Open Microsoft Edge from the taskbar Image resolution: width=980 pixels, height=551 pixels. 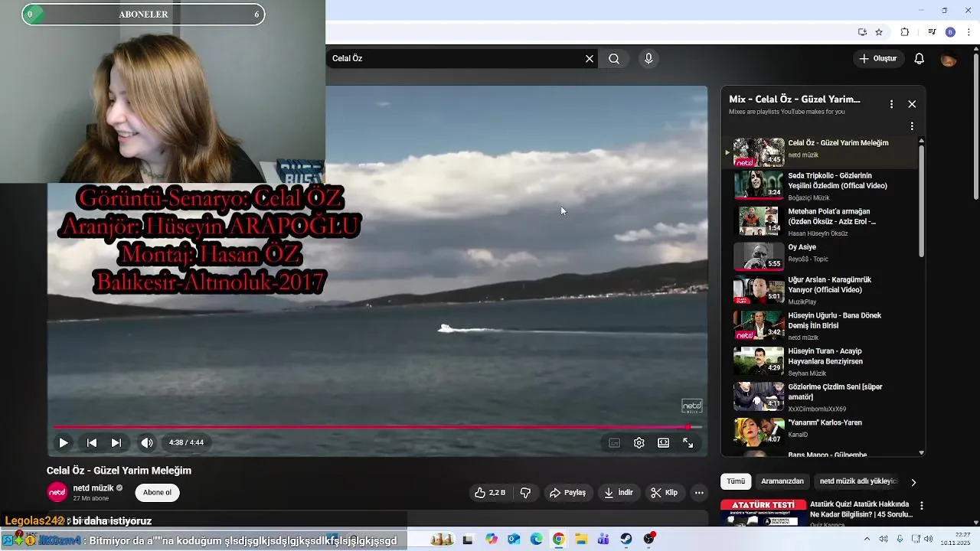[x=536, y=540]
